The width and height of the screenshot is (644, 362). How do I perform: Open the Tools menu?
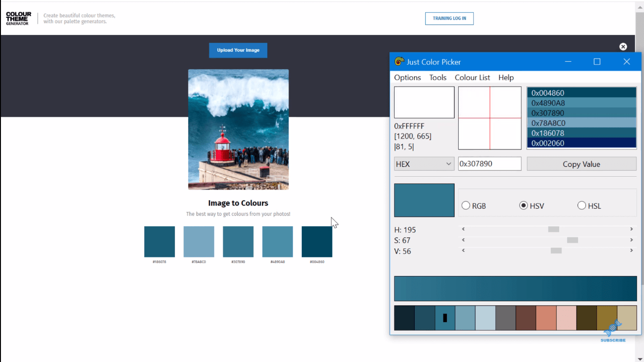438,77
